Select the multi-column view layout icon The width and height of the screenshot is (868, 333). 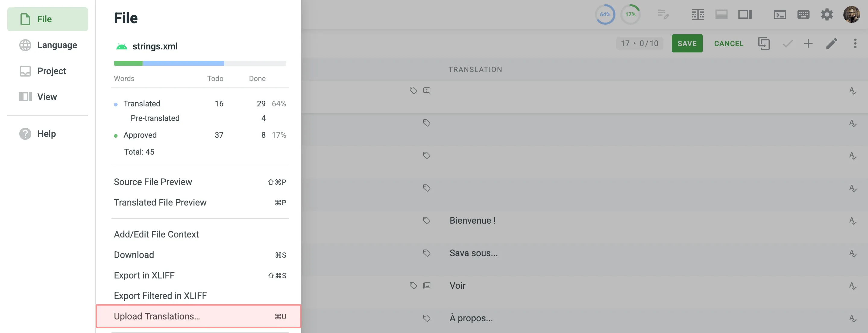698,14
